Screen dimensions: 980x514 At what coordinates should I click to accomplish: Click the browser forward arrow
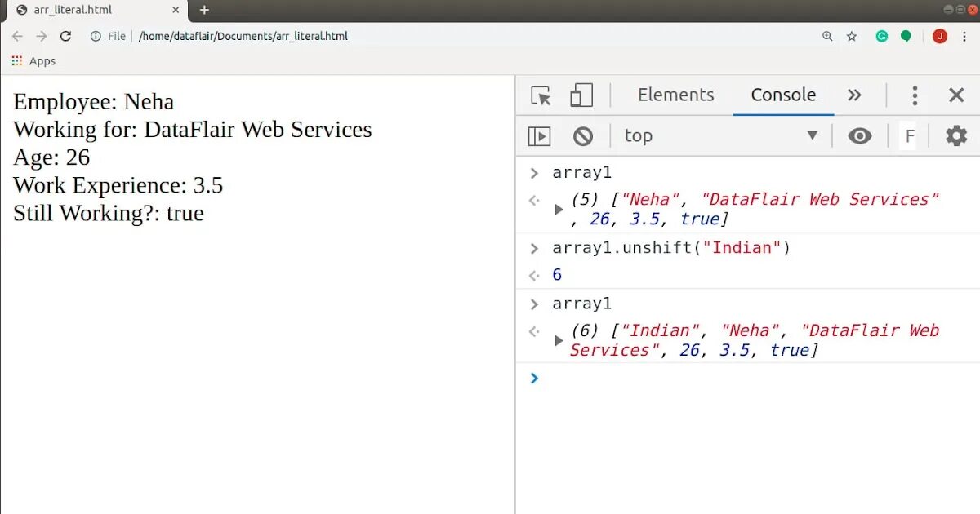pos(42,36)
